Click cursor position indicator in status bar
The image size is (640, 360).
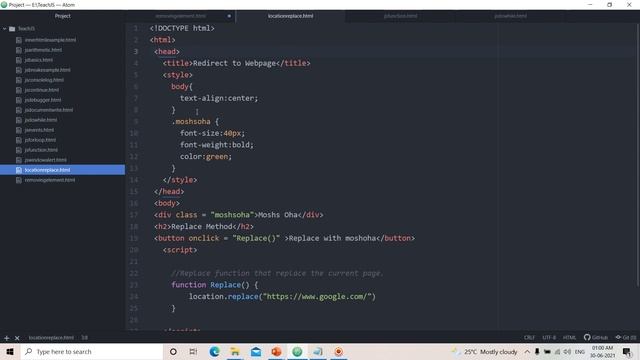click(84, 338)
